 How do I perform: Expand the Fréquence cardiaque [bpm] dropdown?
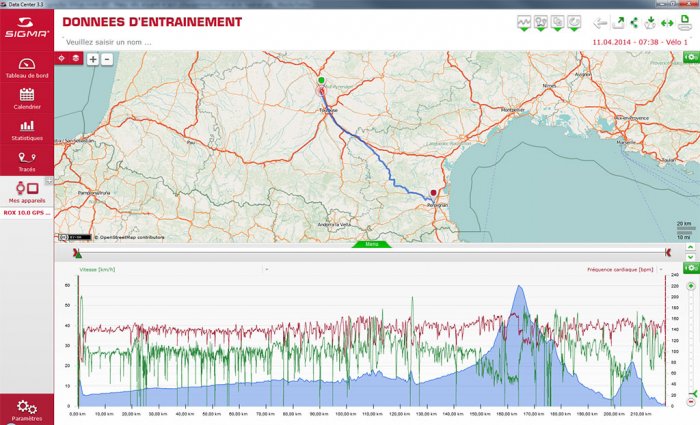[661, 270]
